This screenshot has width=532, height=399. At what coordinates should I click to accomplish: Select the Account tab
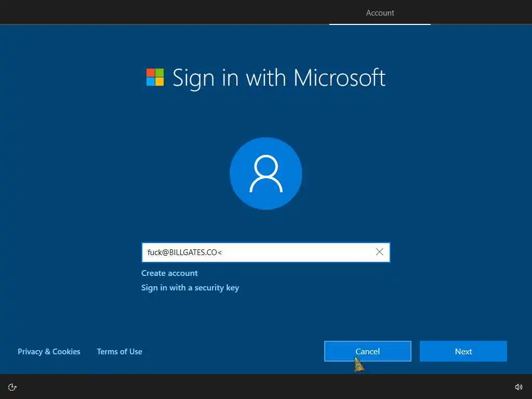pos(380,13)
